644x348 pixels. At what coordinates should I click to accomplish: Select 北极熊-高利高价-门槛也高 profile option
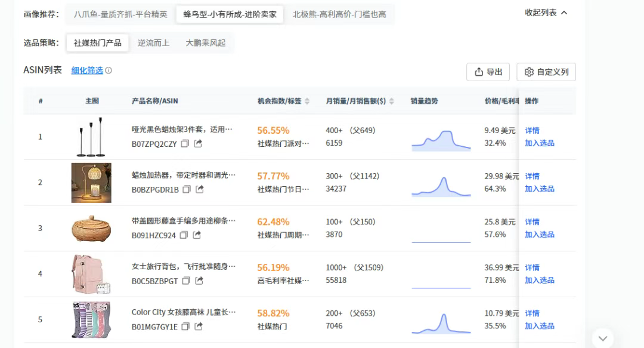point(339,14)
